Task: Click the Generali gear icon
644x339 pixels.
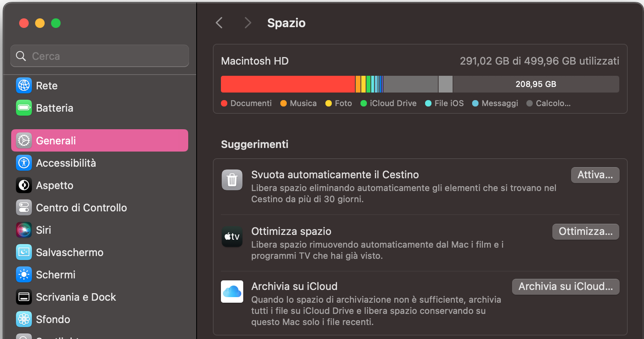Action: click(x=24, y=140)
